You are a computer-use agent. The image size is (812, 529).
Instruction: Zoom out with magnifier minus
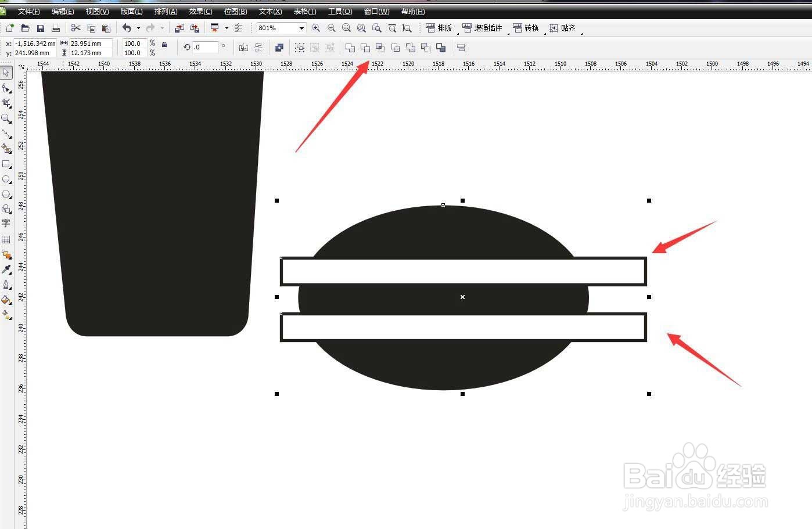[x=331, y=28]
